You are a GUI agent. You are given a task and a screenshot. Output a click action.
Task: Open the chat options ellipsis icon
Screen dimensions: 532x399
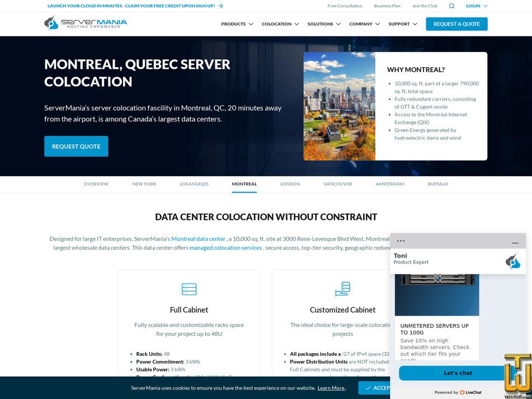point(401,240)
